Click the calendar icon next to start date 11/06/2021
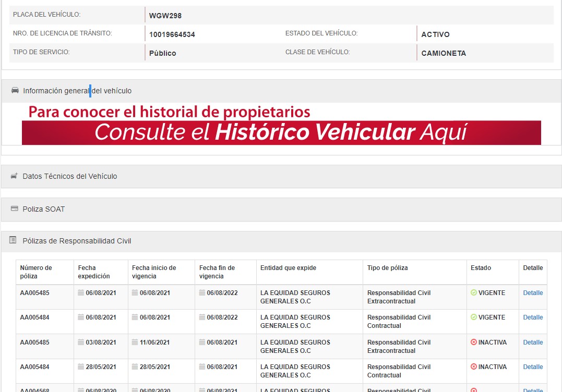Viewport: 562px width, 392px height. click(135, 342)
